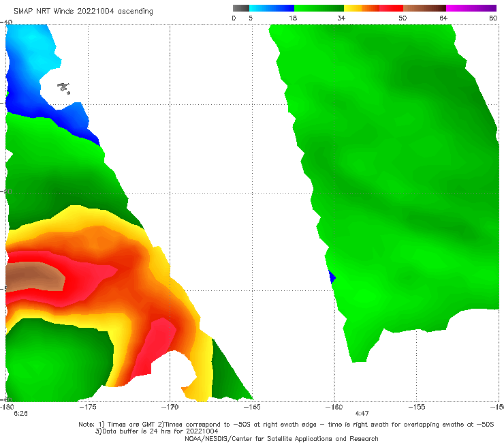Screen dimensions: 504x443
Task: Click the magenta-purple 64-80 colorbar segment
Action: tap(471, 8)
